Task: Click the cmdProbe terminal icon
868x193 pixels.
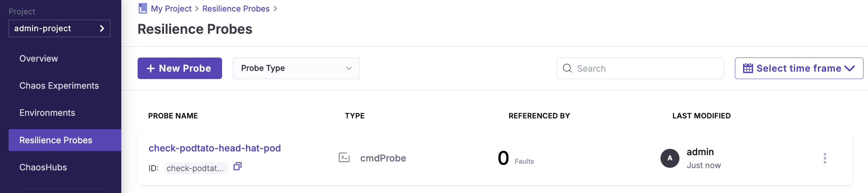Action: 344,158
